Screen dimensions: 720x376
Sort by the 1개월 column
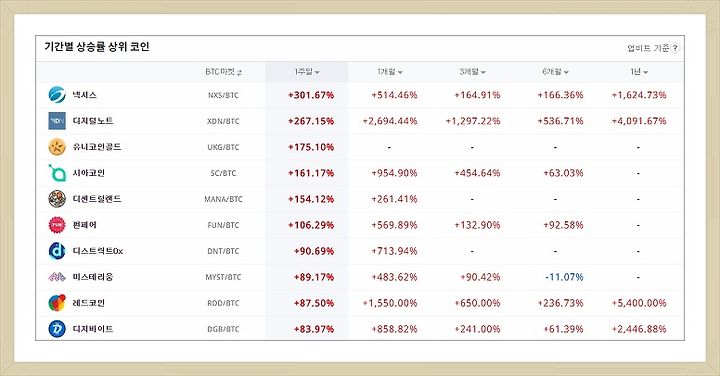pos(390,72)
